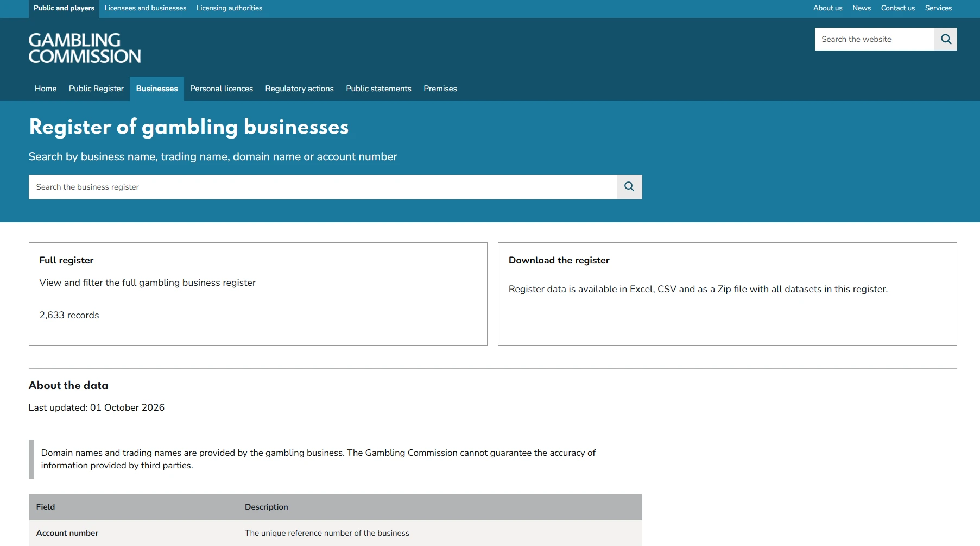This screenshot has height=546, width=980.
Task: Click the About the data heading
Action: (x=68, y=385)
